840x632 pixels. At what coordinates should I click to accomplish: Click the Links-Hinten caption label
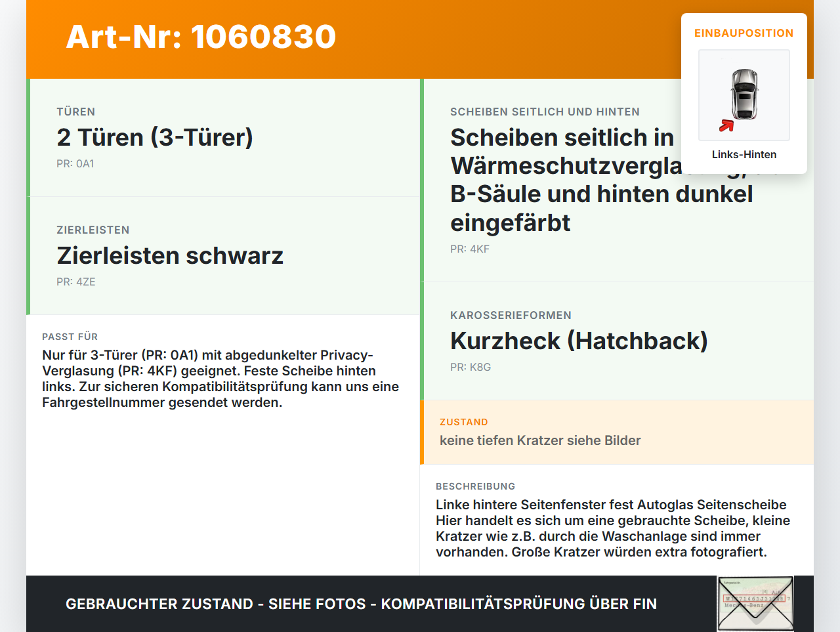pos(744,154)
